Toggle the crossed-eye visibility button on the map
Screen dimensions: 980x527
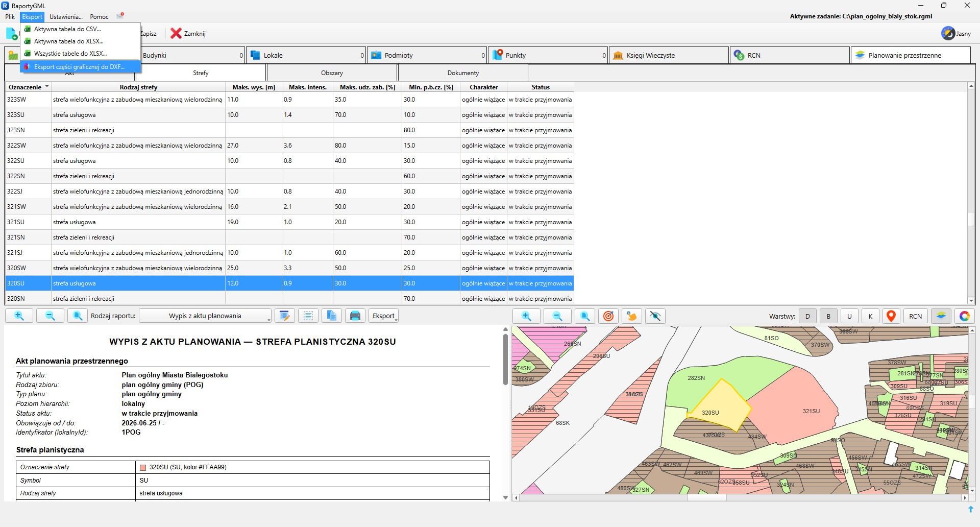point(655,316)
